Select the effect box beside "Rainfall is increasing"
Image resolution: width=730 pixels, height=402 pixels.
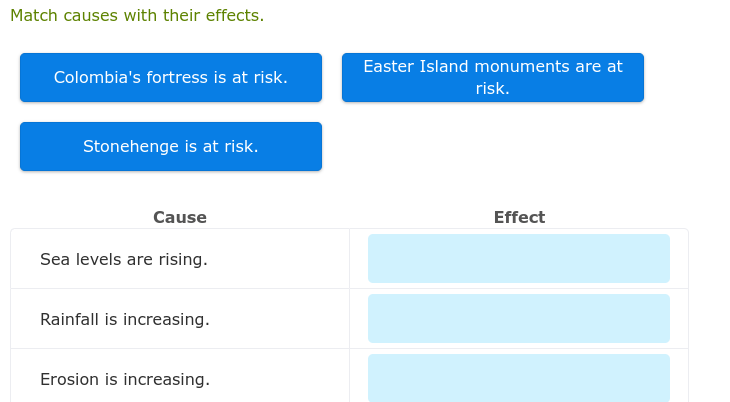[519, 319]
